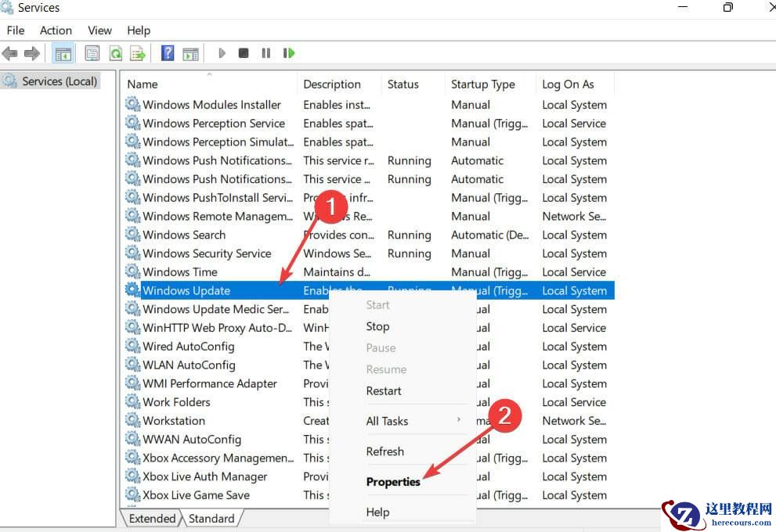Viewport: 776px width, 532px height.
Task: Open the View menu
Action: (x=99, y=31)
